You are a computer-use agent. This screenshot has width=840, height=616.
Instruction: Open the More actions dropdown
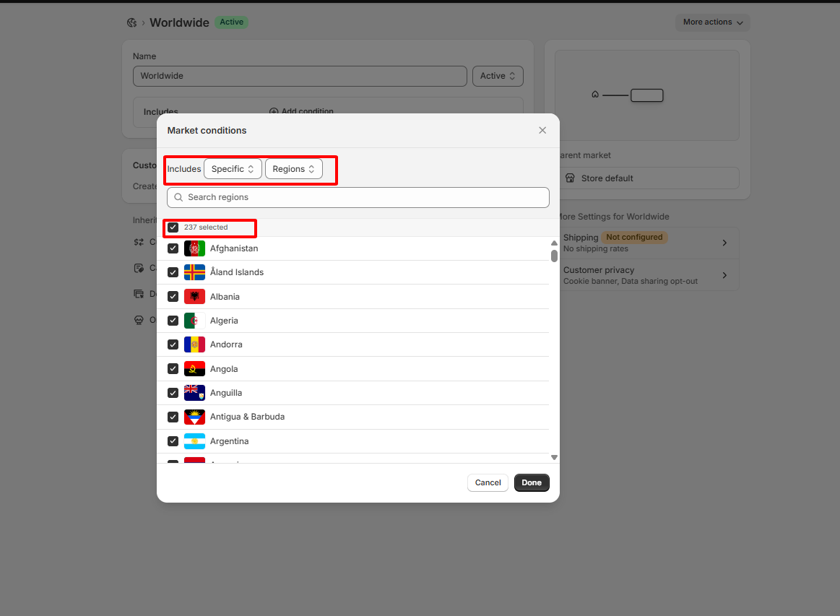[x=712, y=22]
